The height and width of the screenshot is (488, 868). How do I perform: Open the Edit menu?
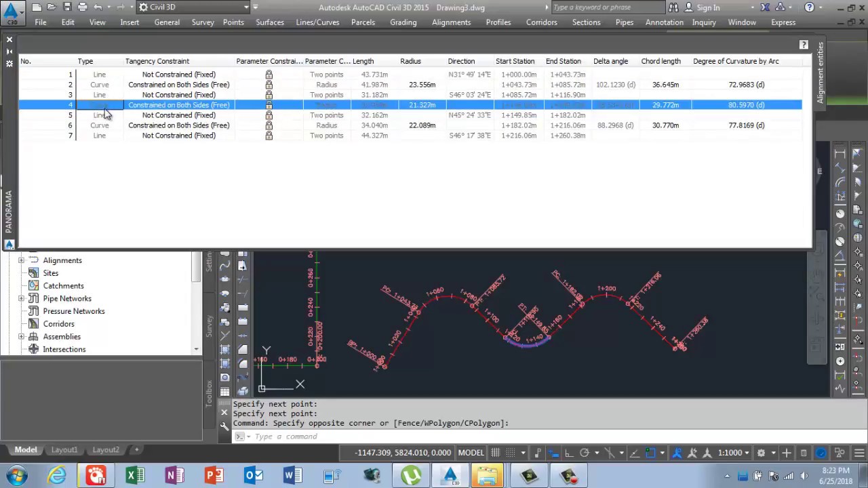tap(68, 22)
